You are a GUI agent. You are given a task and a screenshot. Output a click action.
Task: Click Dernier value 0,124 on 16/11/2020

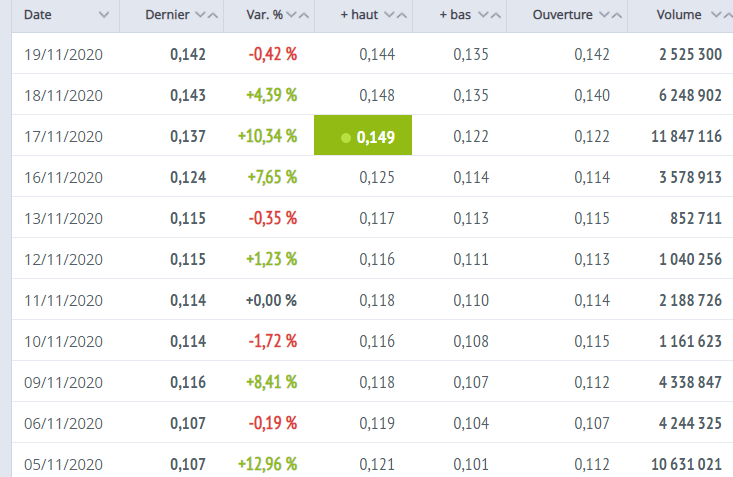[188, 178]
